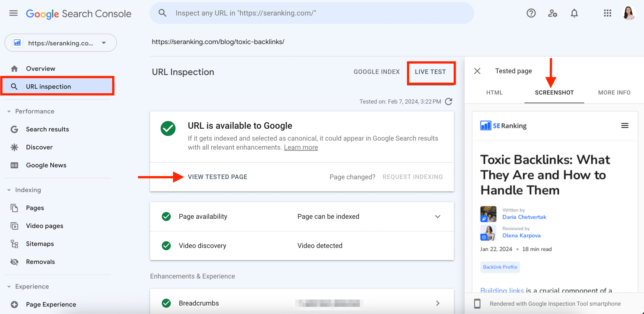Open the Sitemaps report
Image resolution: width=644 pixels, height=314 pixels.
40,244
